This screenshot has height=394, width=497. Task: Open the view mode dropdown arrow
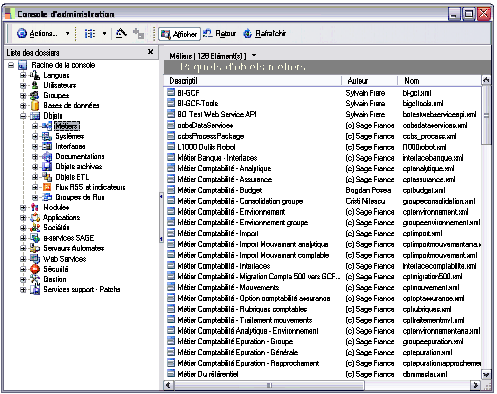coord(104,34)
